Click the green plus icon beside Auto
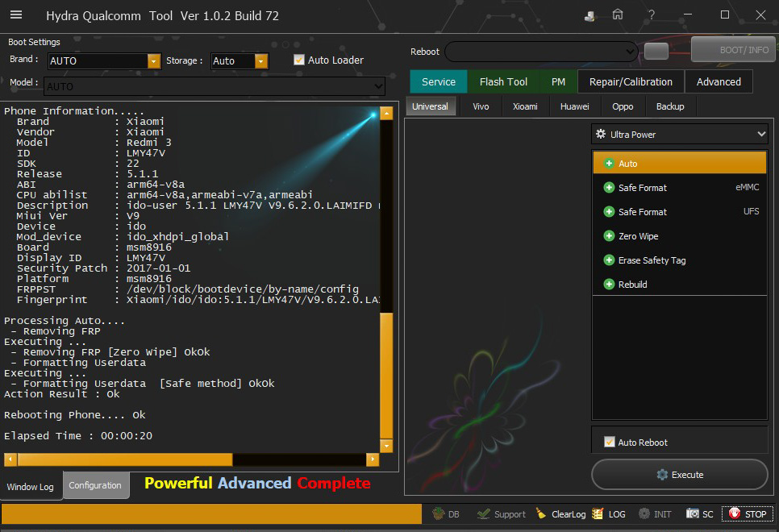The height and width of the screenshot is (532, 779). coord(609,164)
